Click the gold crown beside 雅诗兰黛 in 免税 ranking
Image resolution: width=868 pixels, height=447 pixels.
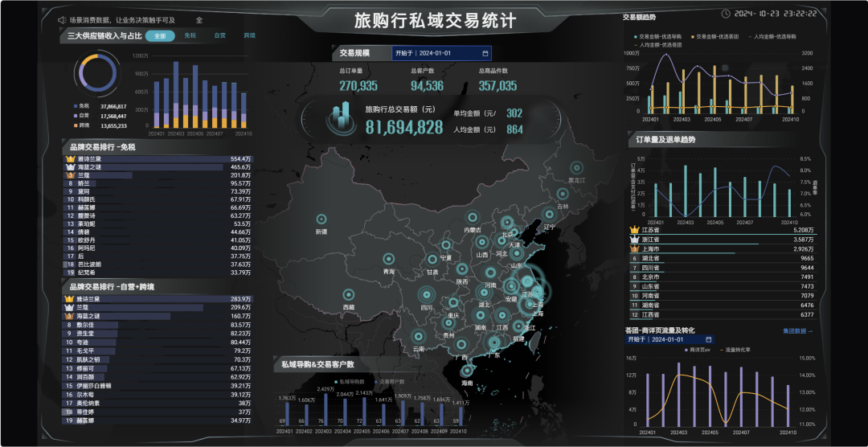(70, 159)
